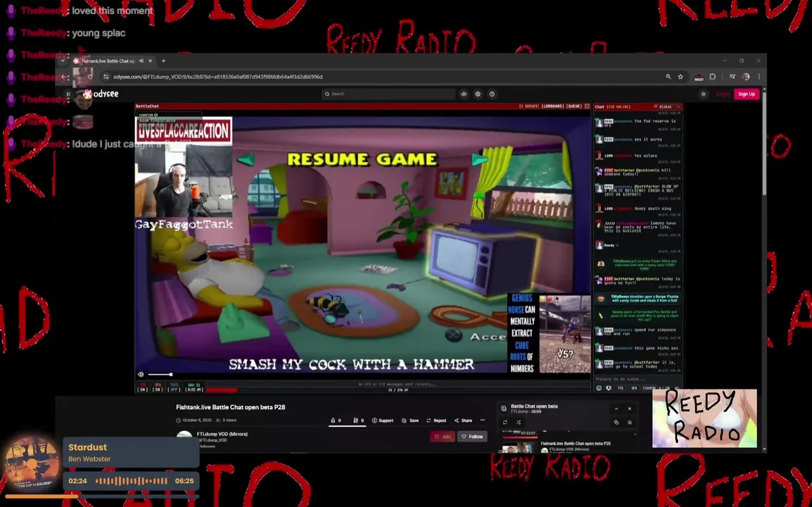812x507 pixels.
Task: Toggle playlist shuffle icon
Action: (x=519, y=423)
